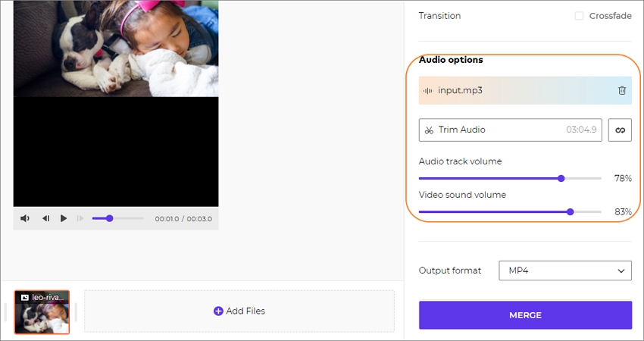Step forward one frame in the preview
This screenshot has width=644, height=341.
tap(80, 218)
